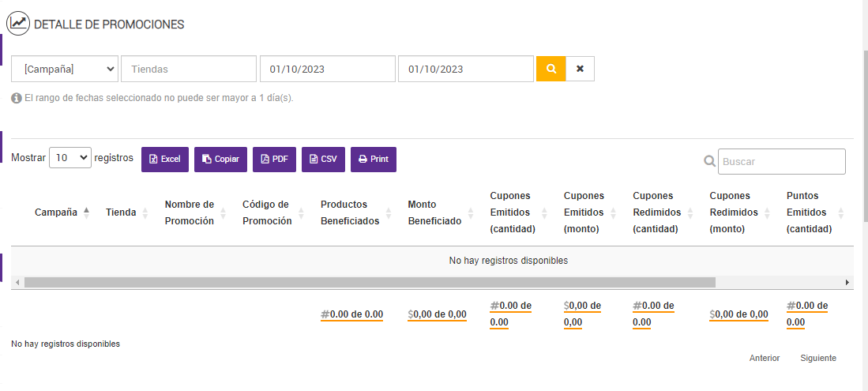
Task: Open the records per page dropdown
Action: tap(70, 157)
